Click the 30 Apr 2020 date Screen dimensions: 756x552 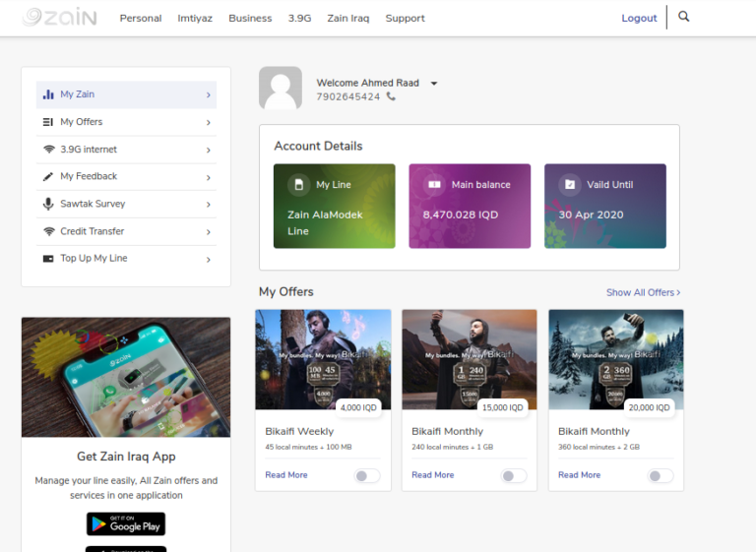[x=591, y=215]
